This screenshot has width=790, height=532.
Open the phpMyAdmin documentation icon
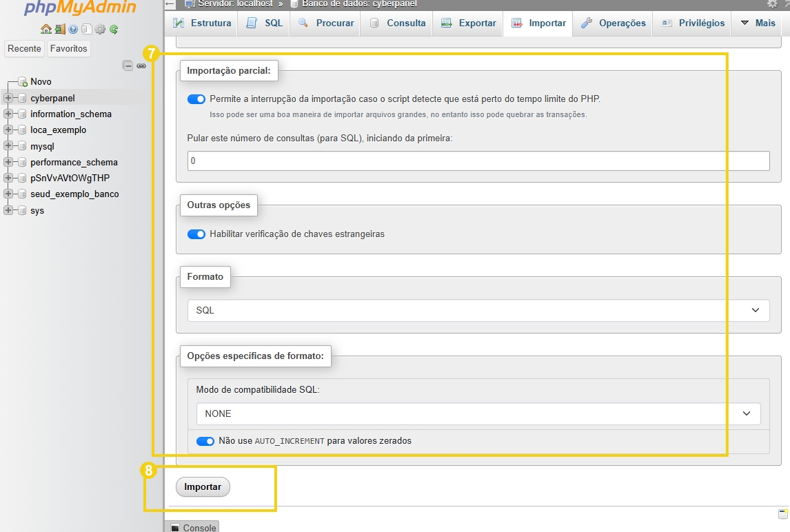(x=86, y=30)
